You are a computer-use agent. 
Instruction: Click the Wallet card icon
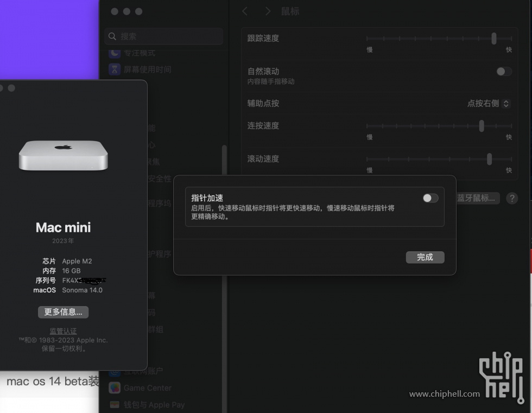(115, 404)
